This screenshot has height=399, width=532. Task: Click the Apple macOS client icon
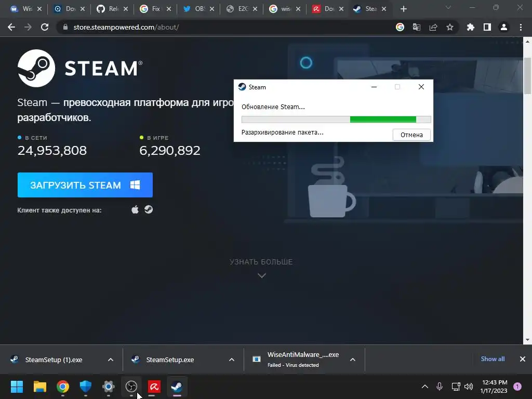click(x=135, y=210)
